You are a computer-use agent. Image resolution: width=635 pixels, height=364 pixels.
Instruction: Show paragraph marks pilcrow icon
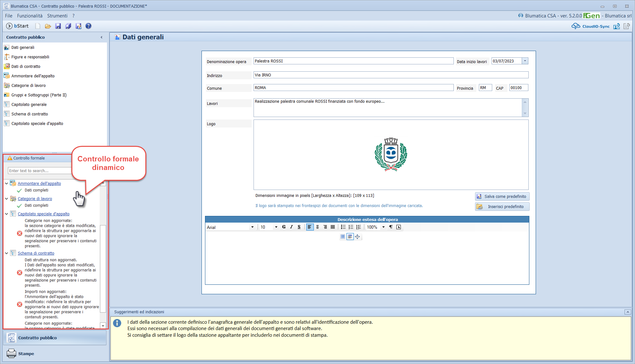point(391,227)
